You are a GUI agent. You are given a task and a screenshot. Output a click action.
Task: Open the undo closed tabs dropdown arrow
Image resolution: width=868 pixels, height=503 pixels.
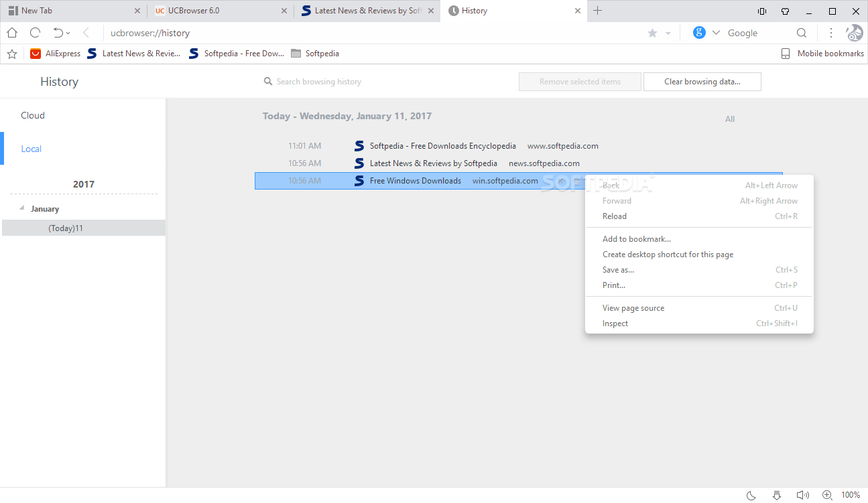(x=68, y=33)
